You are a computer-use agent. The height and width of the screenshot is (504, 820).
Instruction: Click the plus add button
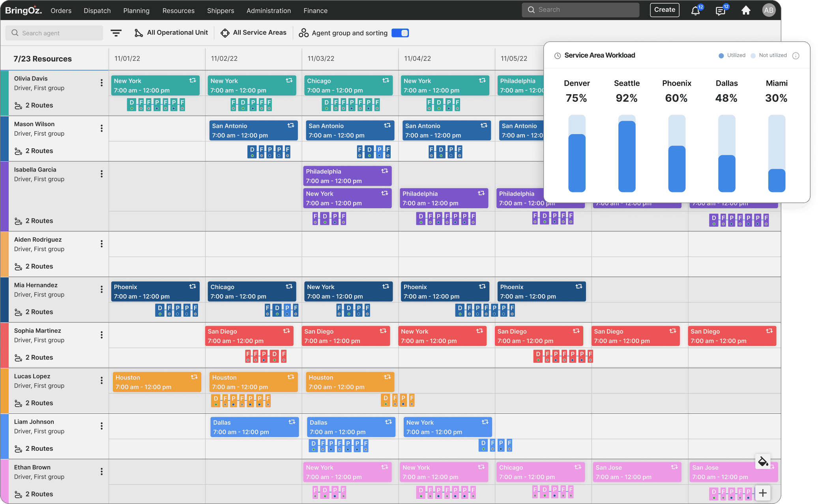pos(763,493)
